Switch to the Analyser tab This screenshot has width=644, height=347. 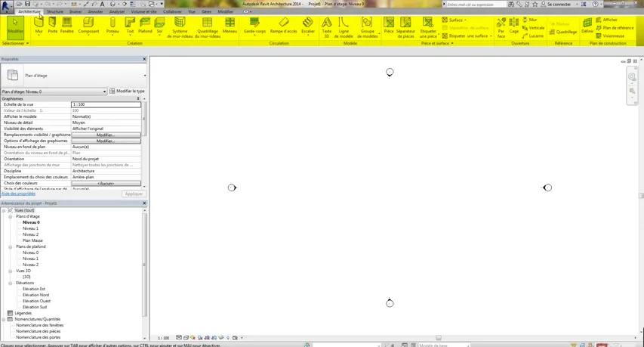click(x=117, y=11)
